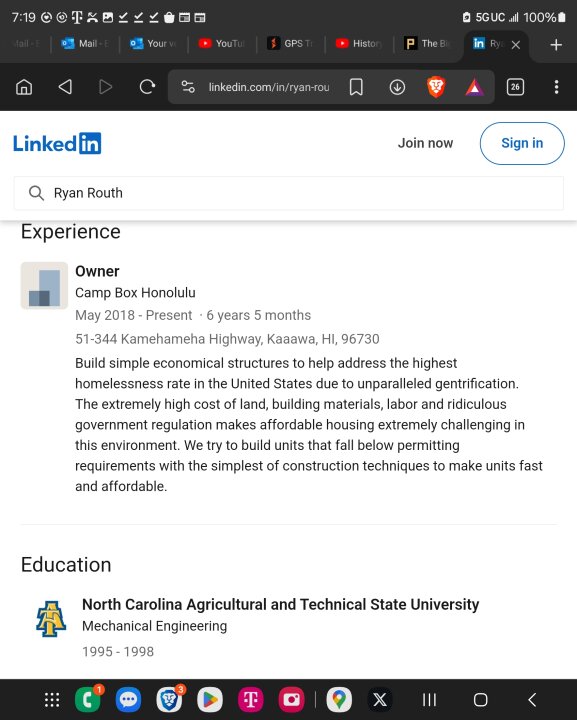
Task: Bookmark this page with the bookmark icon
Action: pyautogui.click(x=356, y=87)
